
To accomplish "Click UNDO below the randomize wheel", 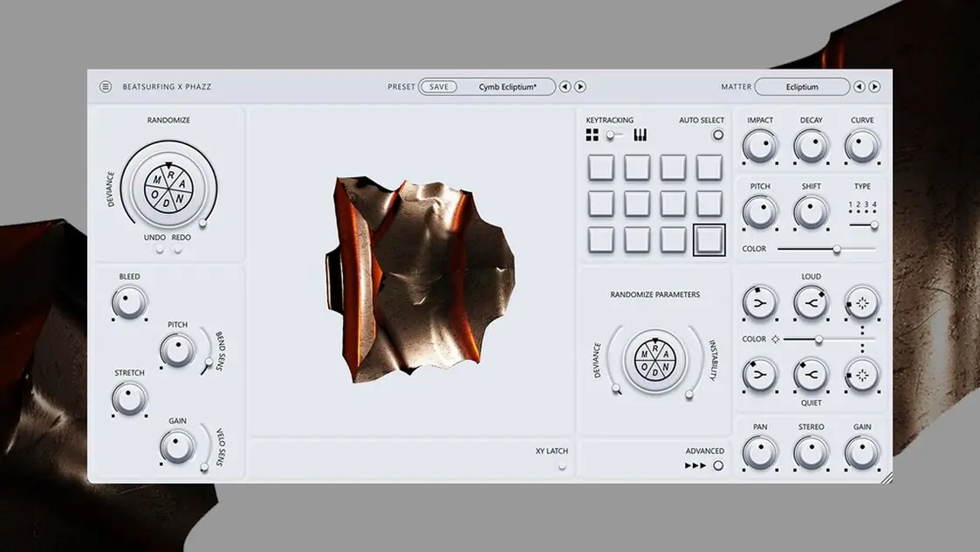I will (x=160, y=248).
